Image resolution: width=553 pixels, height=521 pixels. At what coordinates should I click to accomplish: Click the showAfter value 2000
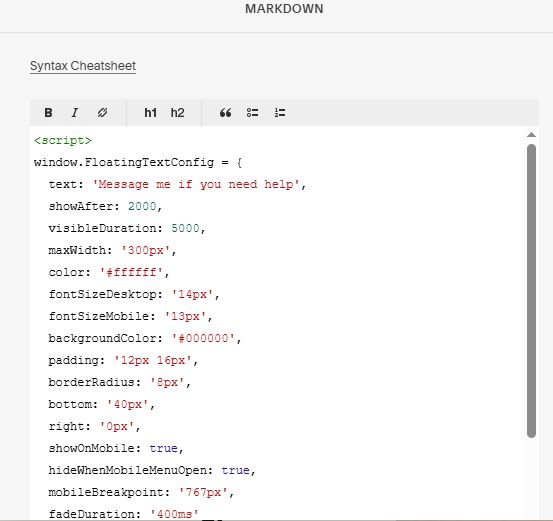coord(142,206)
